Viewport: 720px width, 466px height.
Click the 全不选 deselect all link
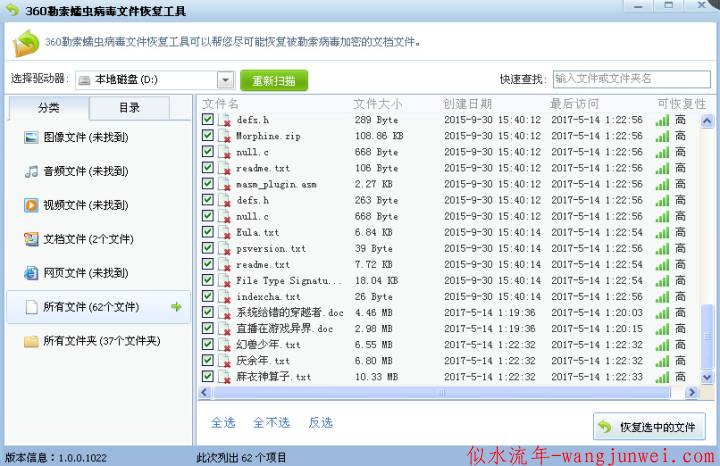coord(271,422)
